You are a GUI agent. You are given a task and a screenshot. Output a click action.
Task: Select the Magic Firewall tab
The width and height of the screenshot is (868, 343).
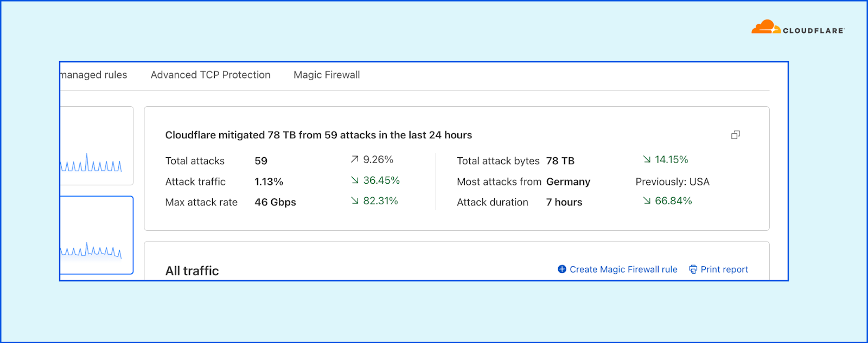pos(327,75)
